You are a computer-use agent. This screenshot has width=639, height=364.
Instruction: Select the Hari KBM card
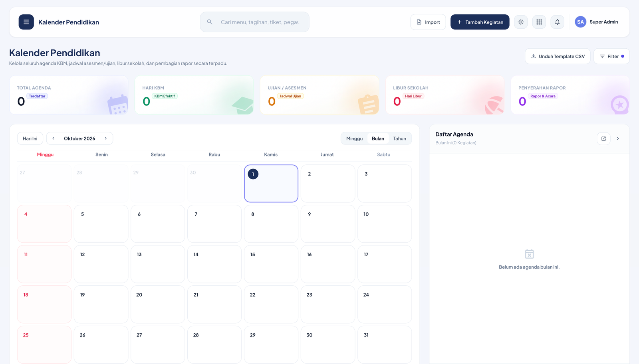[x=194, y=95]
